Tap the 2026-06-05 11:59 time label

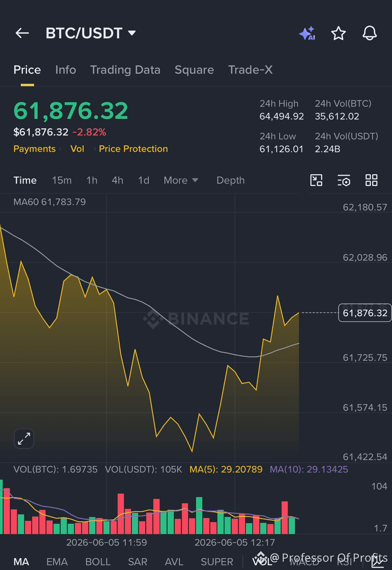click(107, 543)
